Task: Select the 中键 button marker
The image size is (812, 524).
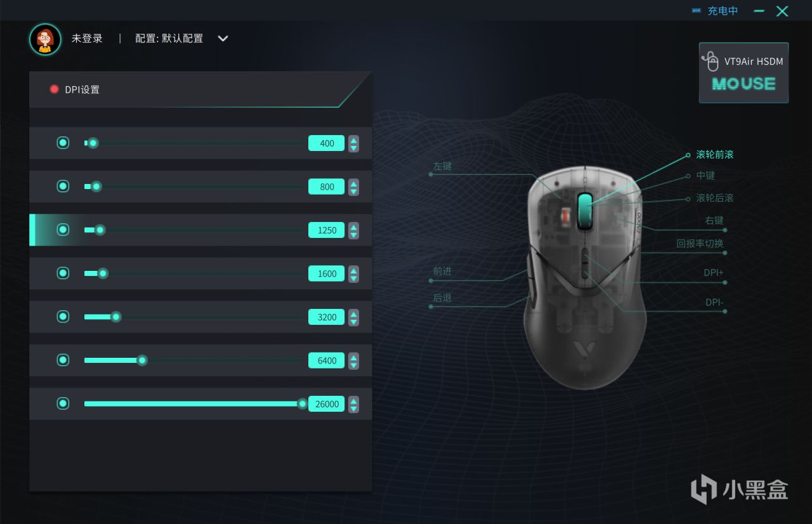Action: click(688, 176)
